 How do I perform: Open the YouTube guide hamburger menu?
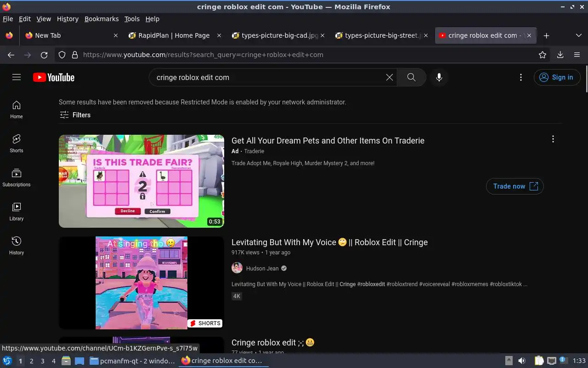point(17,77)
